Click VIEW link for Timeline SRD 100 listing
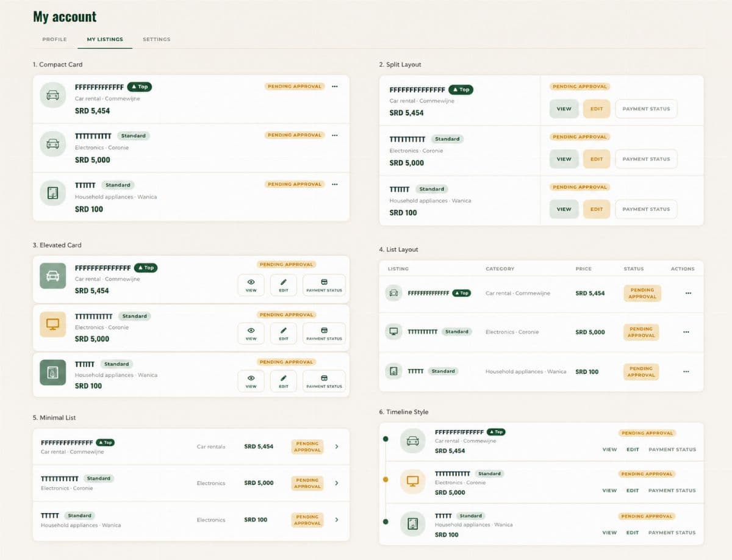Viewport: 732px width, 560px height. pos(609,533)
